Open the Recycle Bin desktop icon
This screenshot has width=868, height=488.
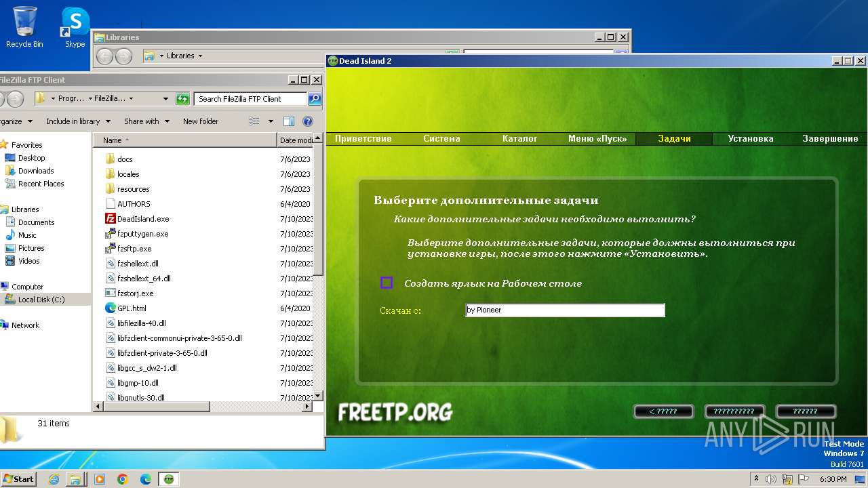(x=24, y=27)
